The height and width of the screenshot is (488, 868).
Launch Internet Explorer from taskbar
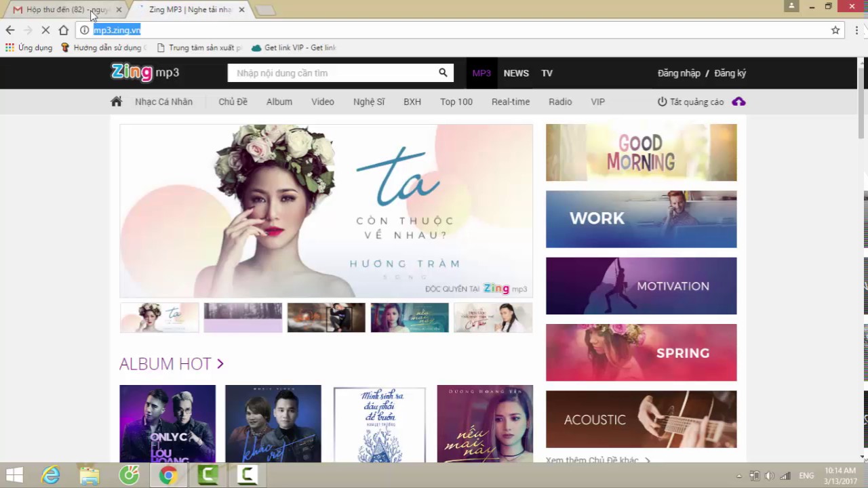(51, 475)
